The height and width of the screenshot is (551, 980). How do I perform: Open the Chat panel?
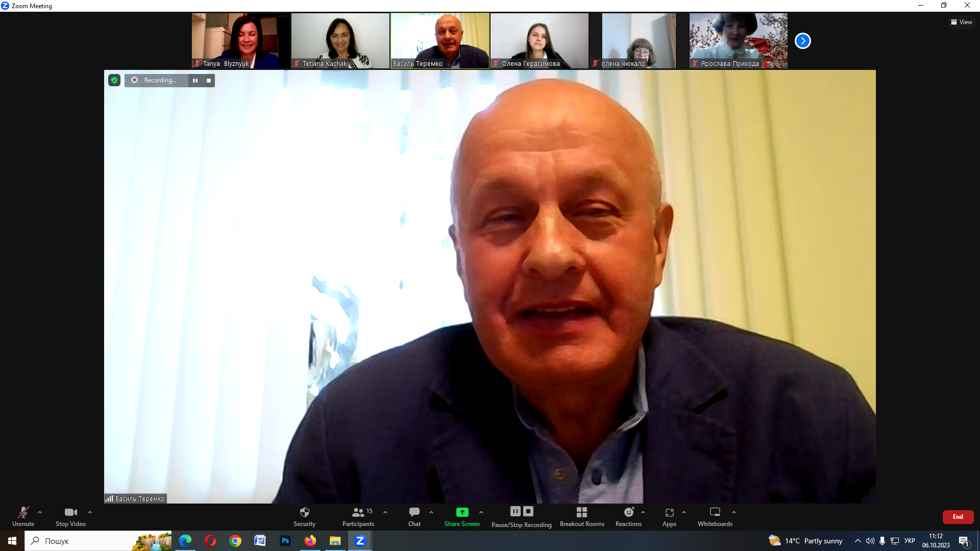tap(414, 516)
